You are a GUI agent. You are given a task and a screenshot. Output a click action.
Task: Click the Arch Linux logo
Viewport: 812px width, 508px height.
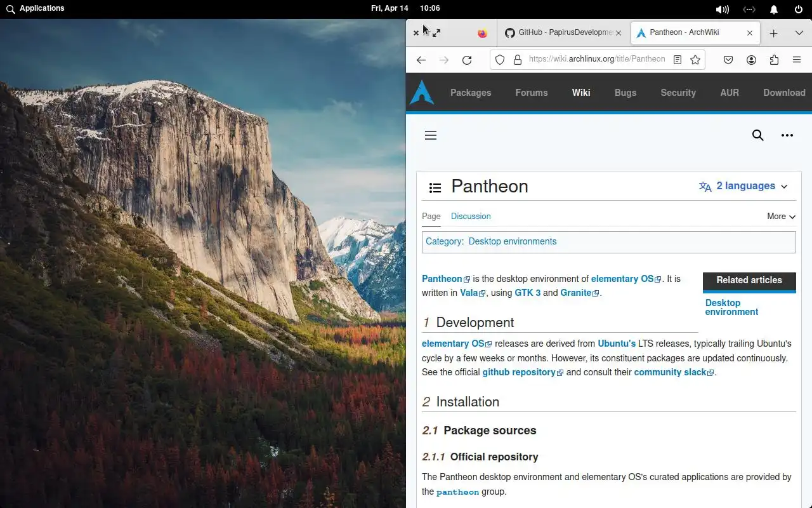pos(422,93)
